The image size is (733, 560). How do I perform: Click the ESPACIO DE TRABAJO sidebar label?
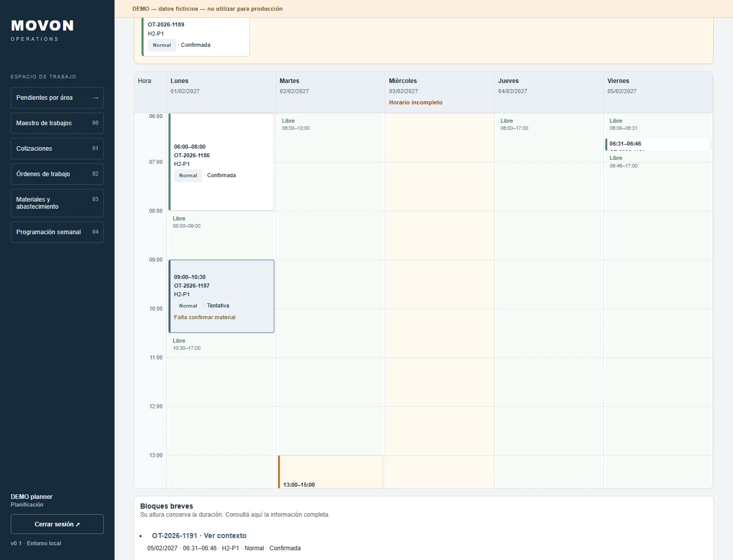coord(43,77)
